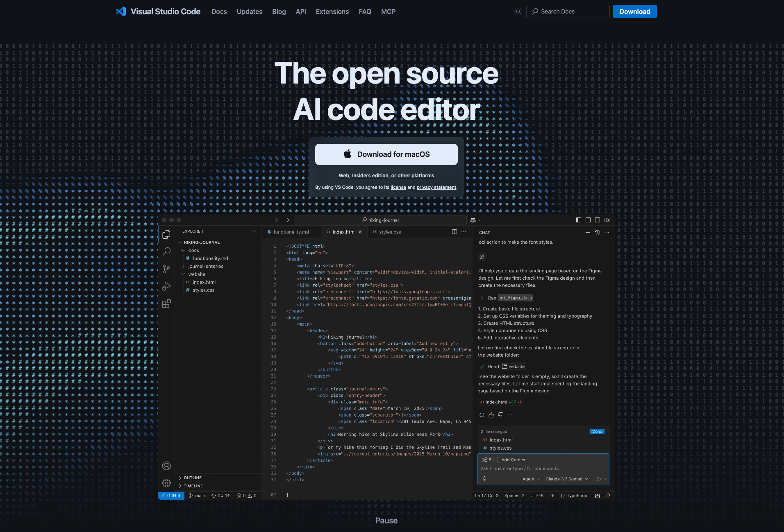This screenshot has height=532, width=784.
Task: Toggle the secondary side bar visibility
Action: click(x=598, y=220)
